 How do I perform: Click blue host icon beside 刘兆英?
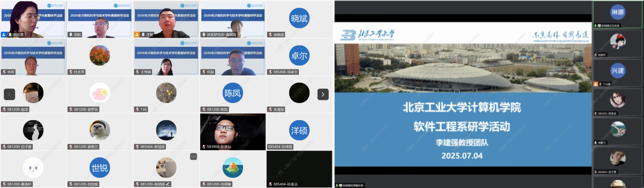[4, 35]
